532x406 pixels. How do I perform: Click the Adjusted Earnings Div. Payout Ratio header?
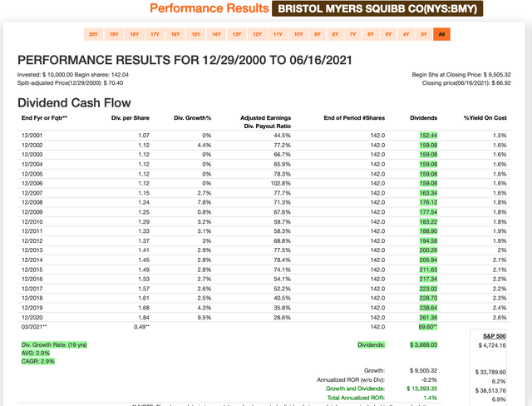[x=266, y=121]
